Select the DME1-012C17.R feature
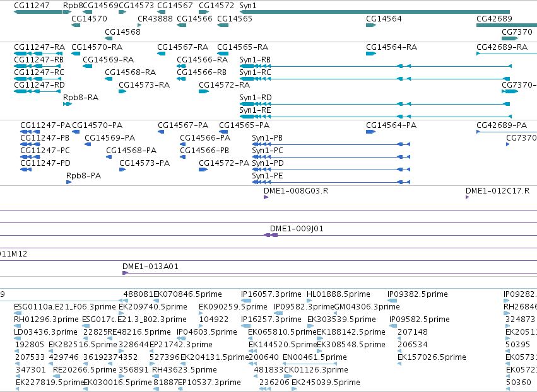Viewport: 537px width, 392px height. 498,190
